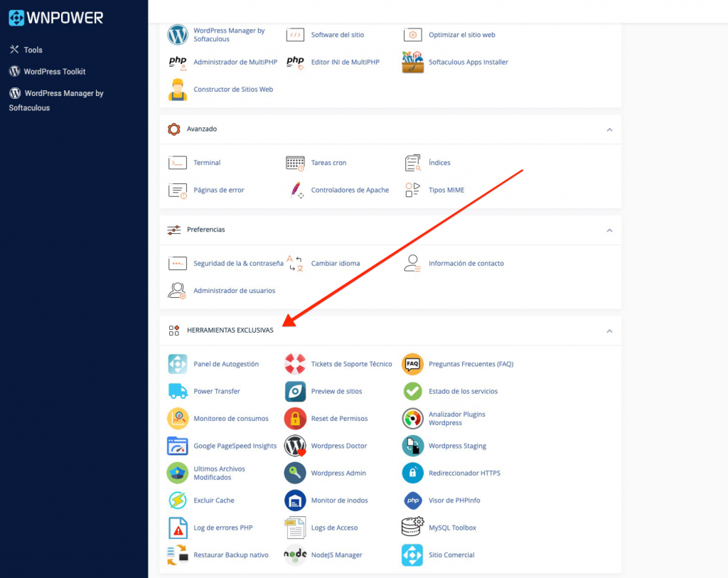Click the Redireccionador HTTPS lock icon
The width and height of the screenshot is (728, 578).
413,473
